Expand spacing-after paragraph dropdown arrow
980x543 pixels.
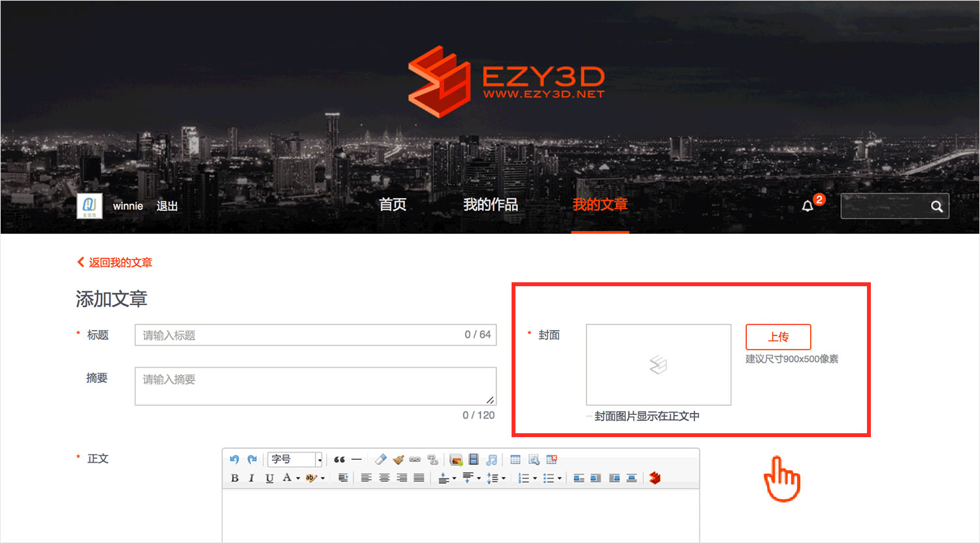pos(479,478)
